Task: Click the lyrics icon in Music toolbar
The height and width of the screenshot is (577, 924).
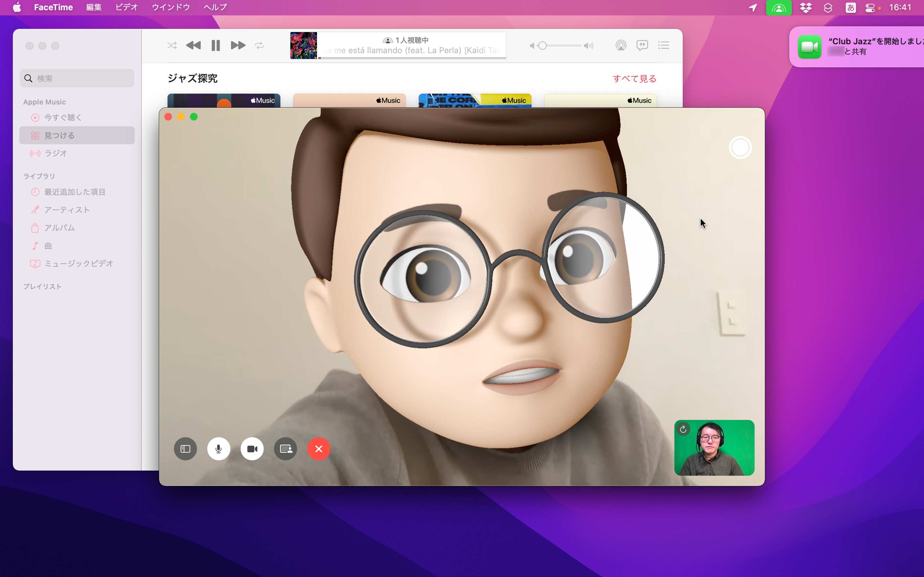Action: [x=642, y=45]
